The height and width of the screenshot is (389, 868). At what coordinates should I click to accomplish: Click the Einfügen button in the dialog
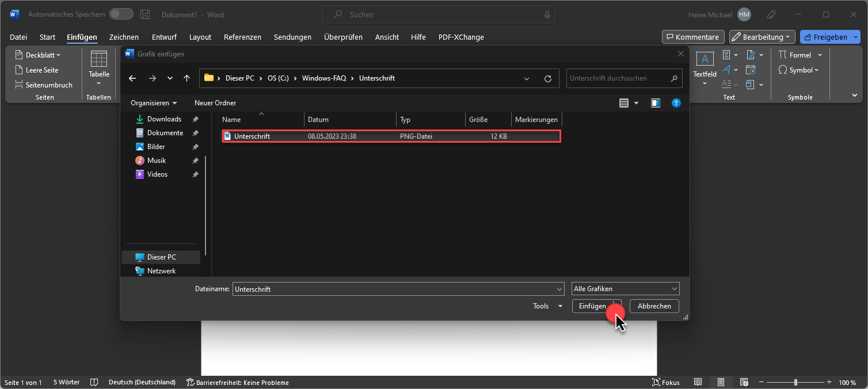coord(597,306)
